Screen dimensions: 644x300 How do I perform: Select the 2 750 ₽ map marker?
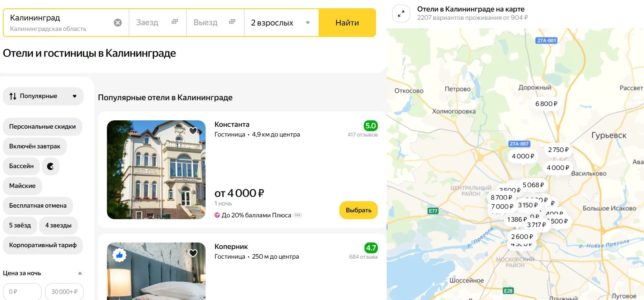tap(558, 150)
